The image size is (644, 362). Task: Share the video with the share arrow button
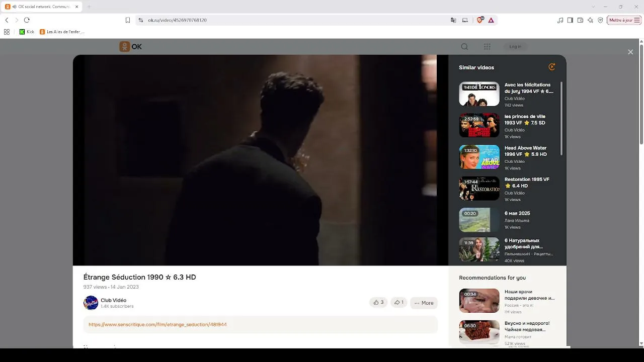coord(398,303)
